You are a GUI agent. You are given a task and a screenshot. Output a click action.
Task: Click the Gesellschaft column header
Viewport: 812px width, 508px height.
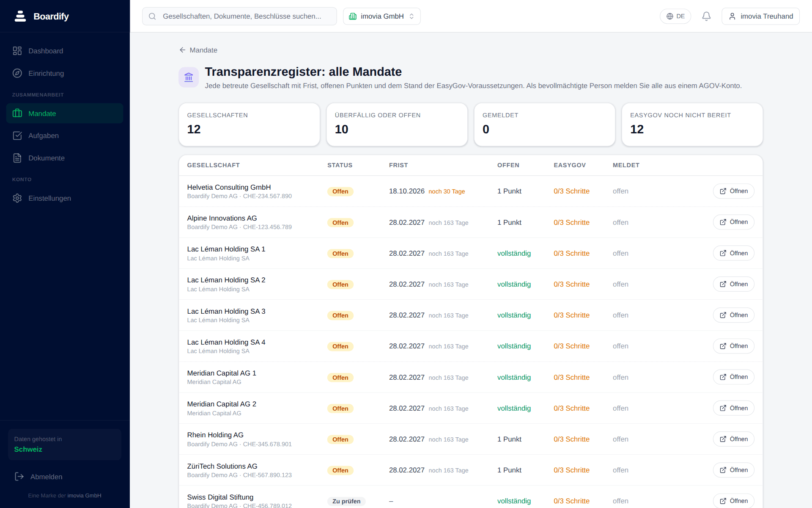tap(213, 165)
